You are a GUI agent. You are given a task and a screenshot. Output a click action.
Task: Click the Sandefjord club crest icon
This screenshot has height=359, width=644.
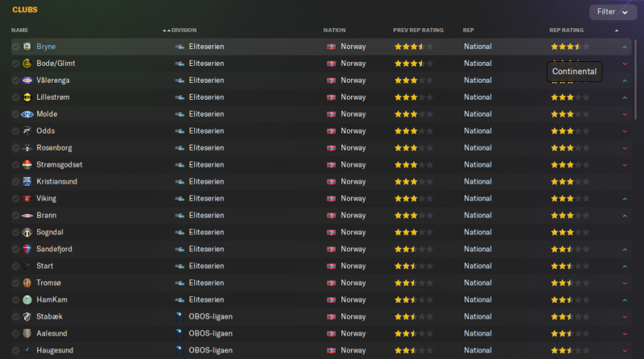click(27, 250)
